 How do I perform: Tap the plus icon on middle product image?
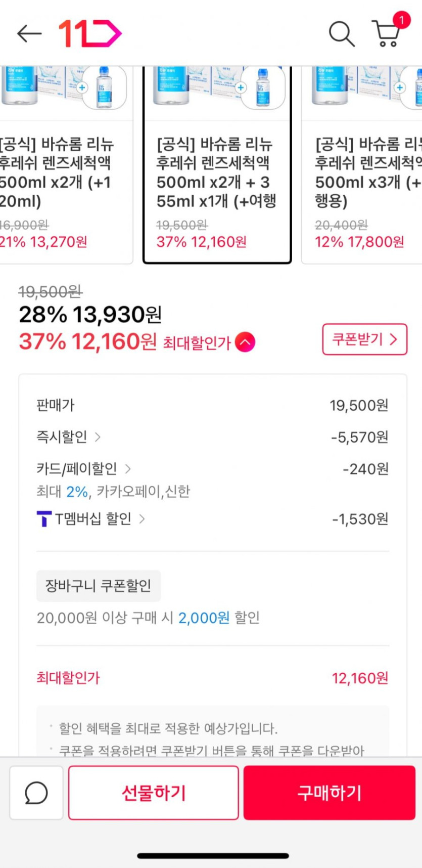(241, 88)
